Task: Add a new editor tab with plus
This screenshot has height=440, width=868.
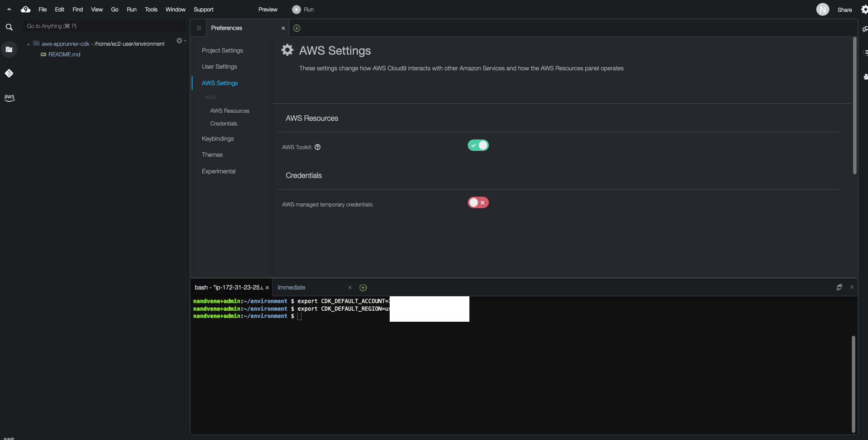Action: pos(297,28)
